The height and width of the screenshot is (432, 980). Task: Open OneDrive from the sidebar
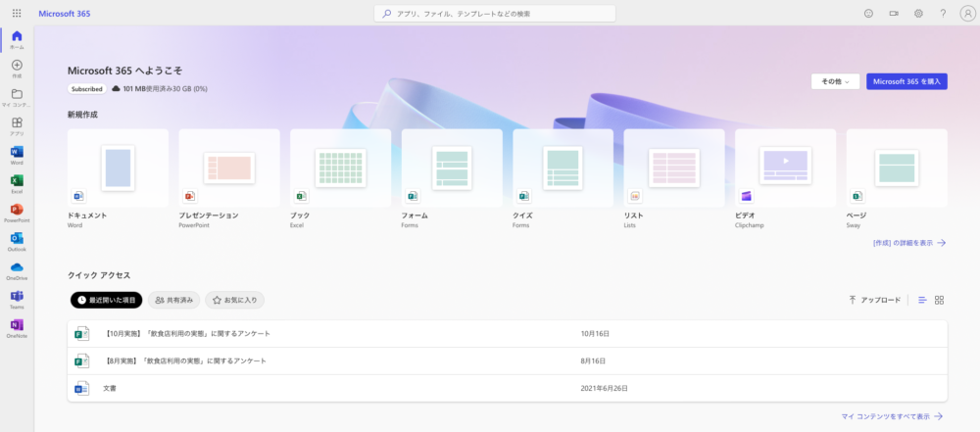pyautogui.click(x=17, y=267)
